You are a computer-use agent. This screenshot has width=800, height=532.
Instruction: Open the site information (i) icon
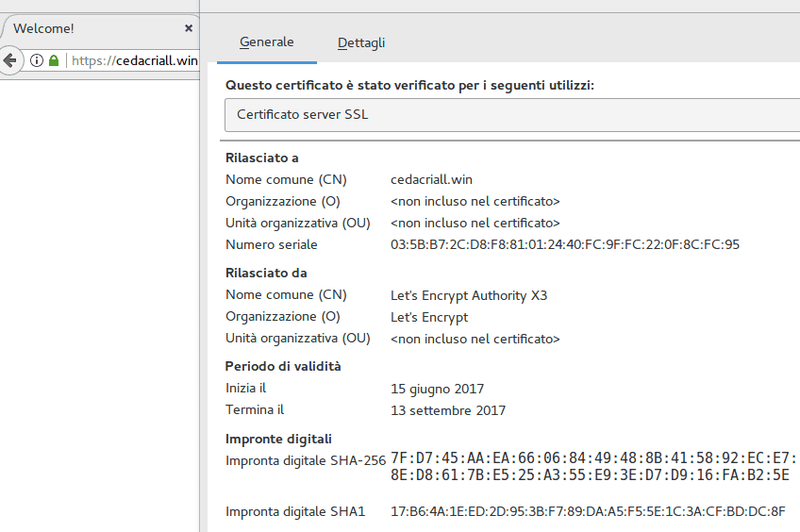pyautogui.click(x=37, y=60)
